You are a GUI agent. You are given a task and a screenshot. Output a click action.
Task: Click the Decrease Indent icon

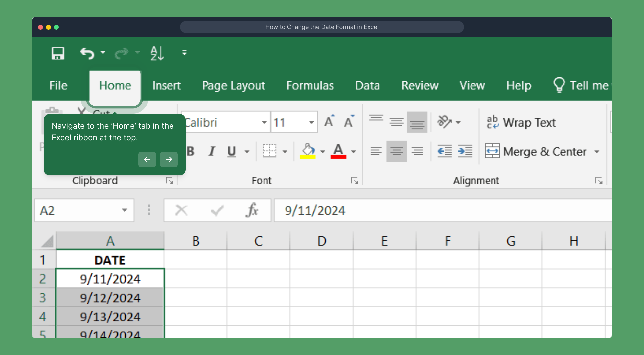pos(445,151)
